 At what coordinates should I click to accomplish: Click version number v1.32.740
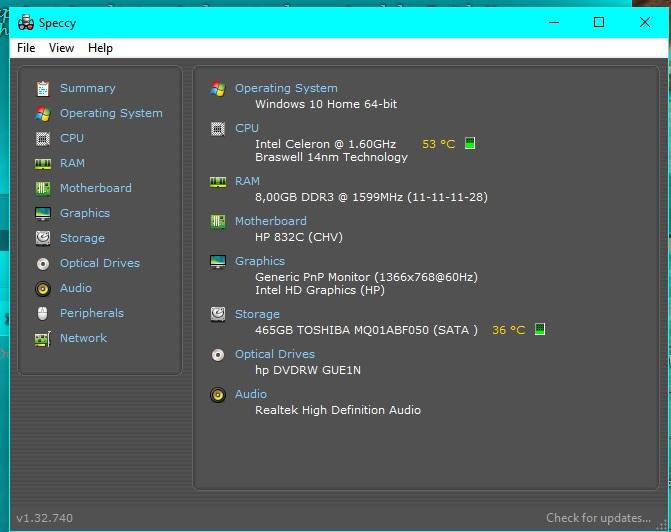tap(45, 518)
